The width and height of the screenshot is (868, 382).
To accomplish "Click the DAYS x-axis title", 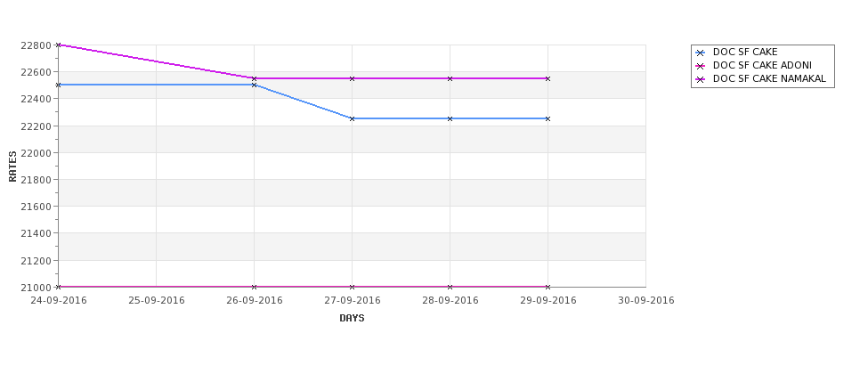I will (x=352, y=319).
